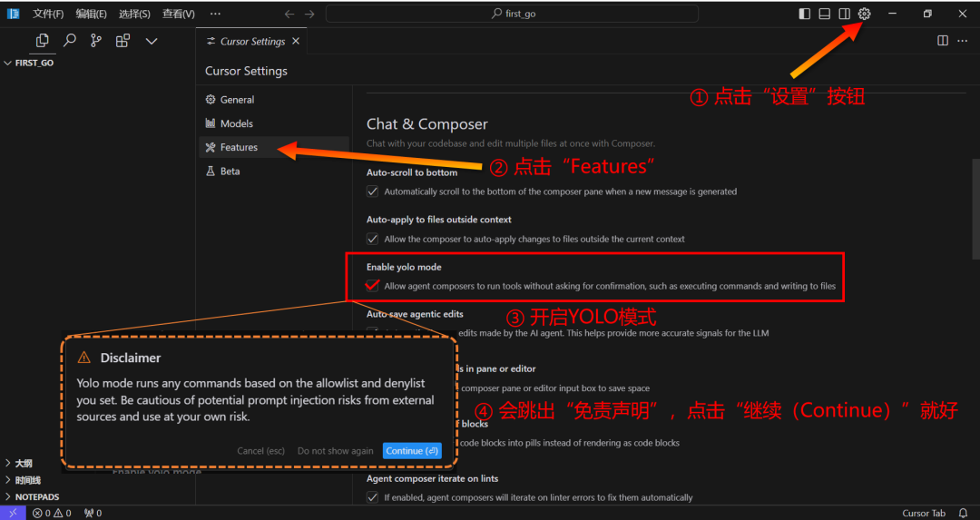The image size is (980, 520).
Task: Click the Cursor Settings page title
Action: coord(246,71)
